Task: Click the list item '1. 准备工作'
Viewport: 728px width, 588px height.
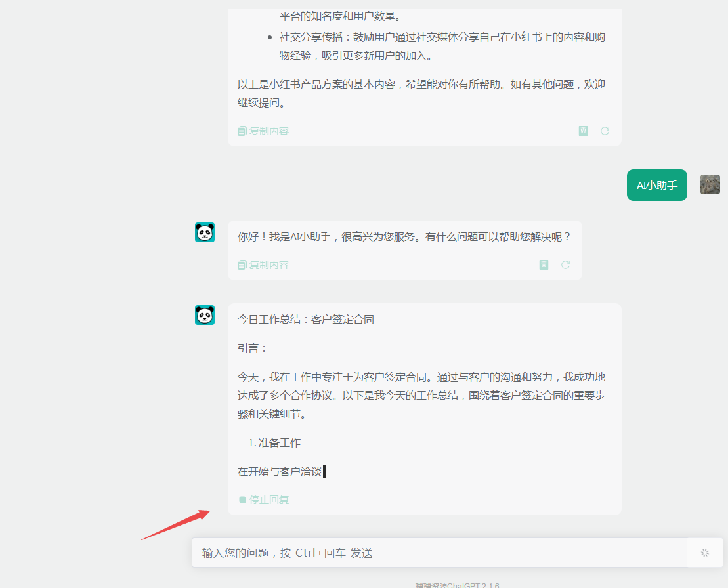Action: [x=274, y=443]
